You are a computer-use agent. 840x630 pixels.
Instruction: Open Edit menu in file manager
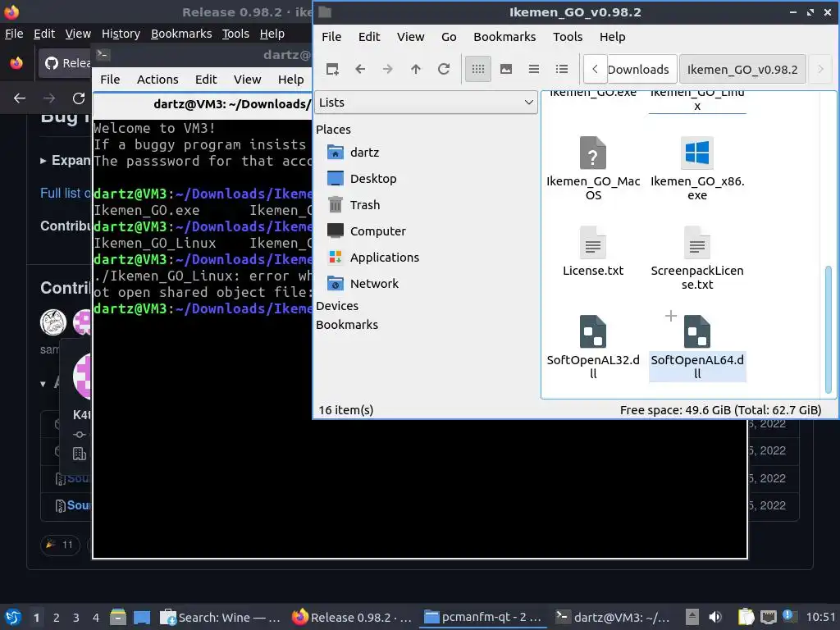369,37
